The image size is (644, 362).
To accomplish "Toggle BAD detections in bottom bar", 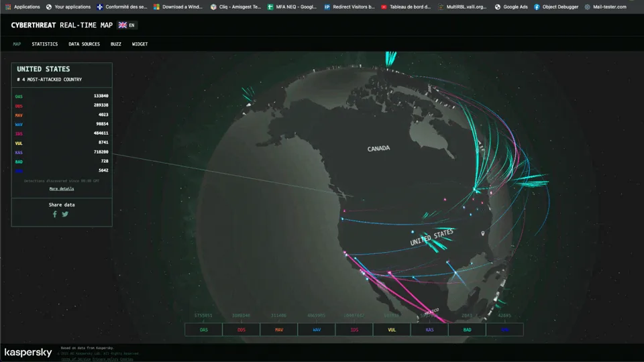I will coord(467,330).
